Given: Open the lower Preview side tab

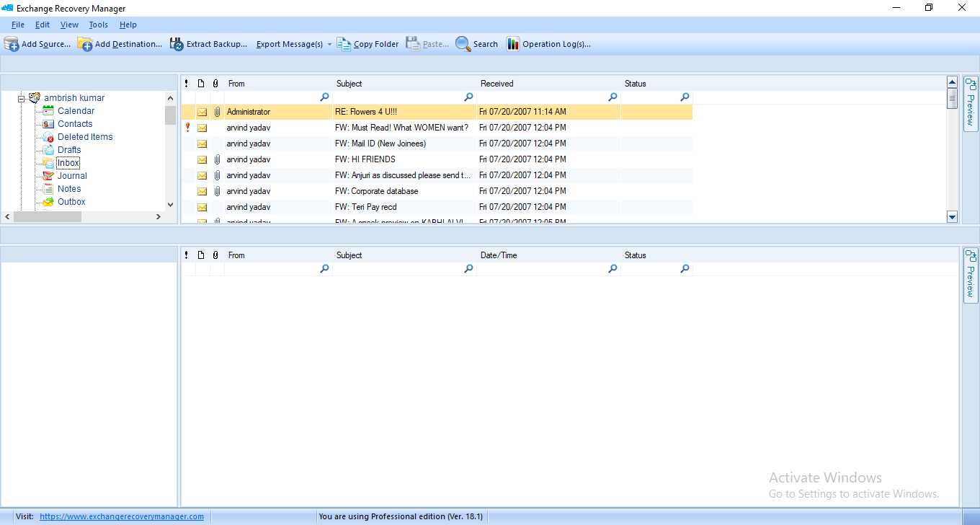Looking at the screenshot, I should point(971,275).
